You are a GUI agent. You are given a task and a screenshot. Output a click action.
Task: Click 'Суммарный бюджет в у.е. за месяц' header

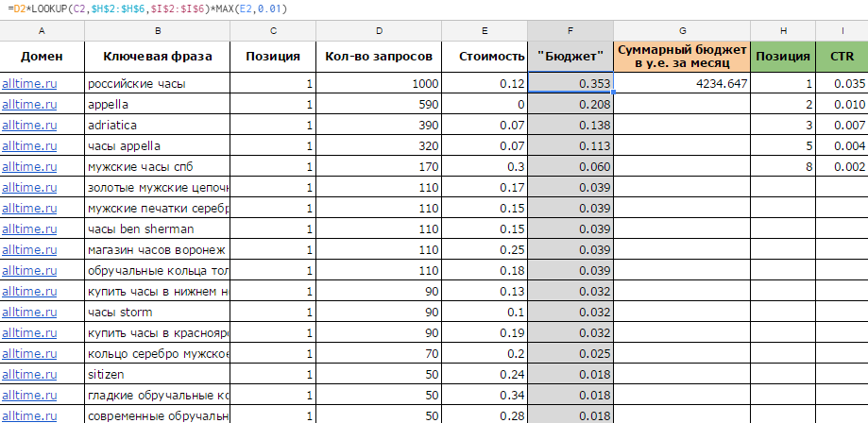[x=682, y=57]
